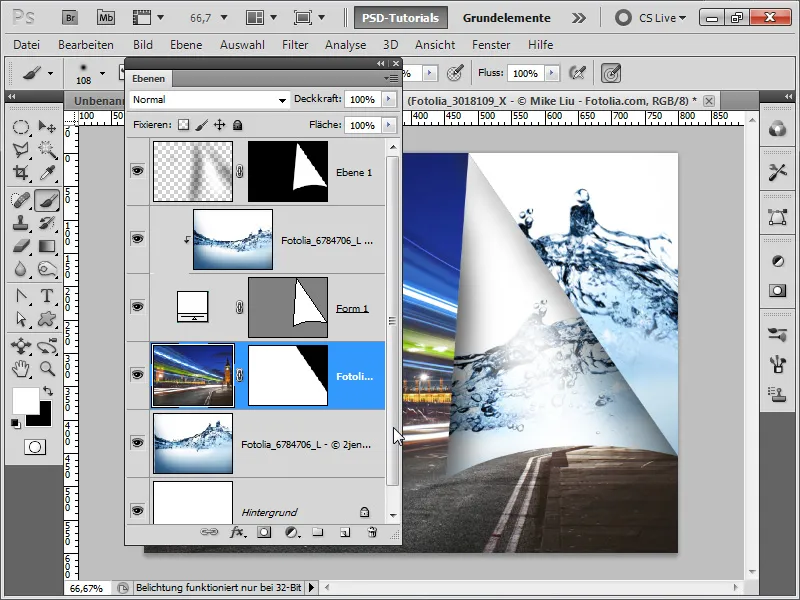Create a new layer

[x=345, y=532]
